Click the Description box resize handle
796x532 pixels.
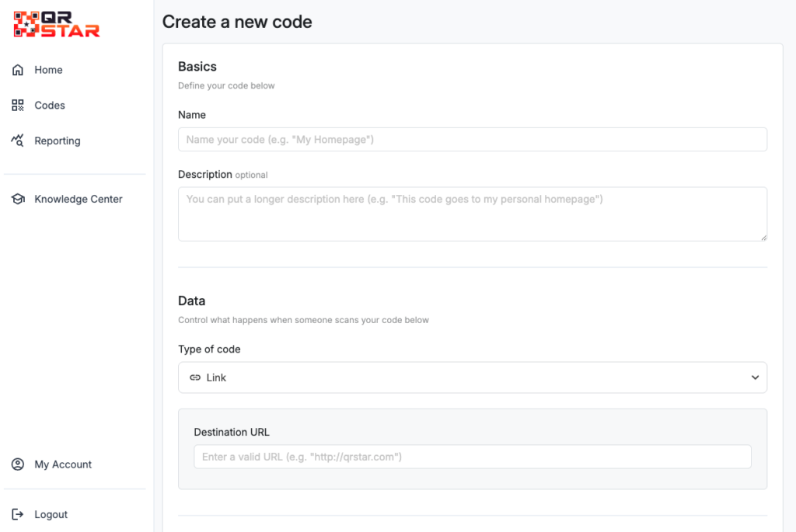(x=763, y=238)
